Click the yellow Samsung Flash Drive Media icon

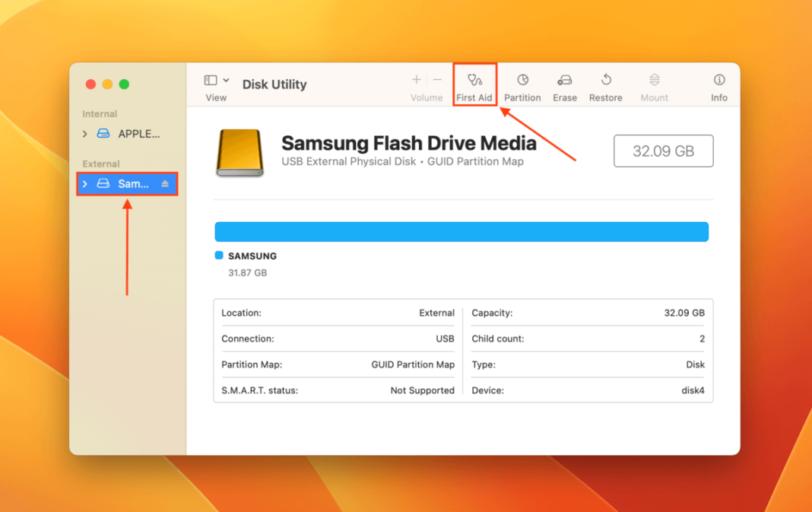[239, 151]
